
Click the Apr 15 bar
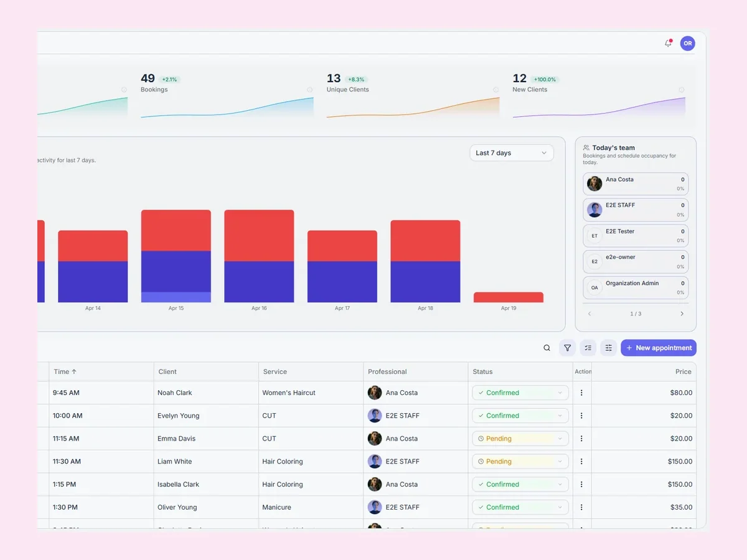[x=176, y=256]
